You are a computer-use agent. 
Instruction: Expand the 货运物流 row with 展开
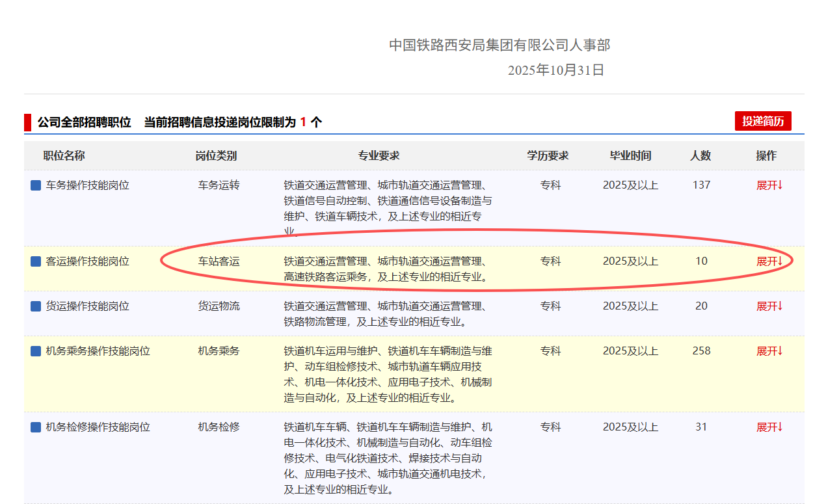pos(769,306)
